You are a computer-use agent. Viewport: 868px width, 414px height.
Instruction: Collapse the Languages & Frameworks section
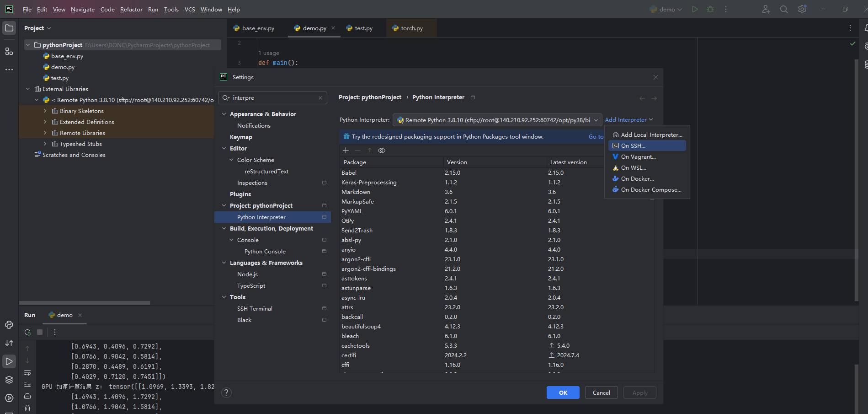click(224, 263)
